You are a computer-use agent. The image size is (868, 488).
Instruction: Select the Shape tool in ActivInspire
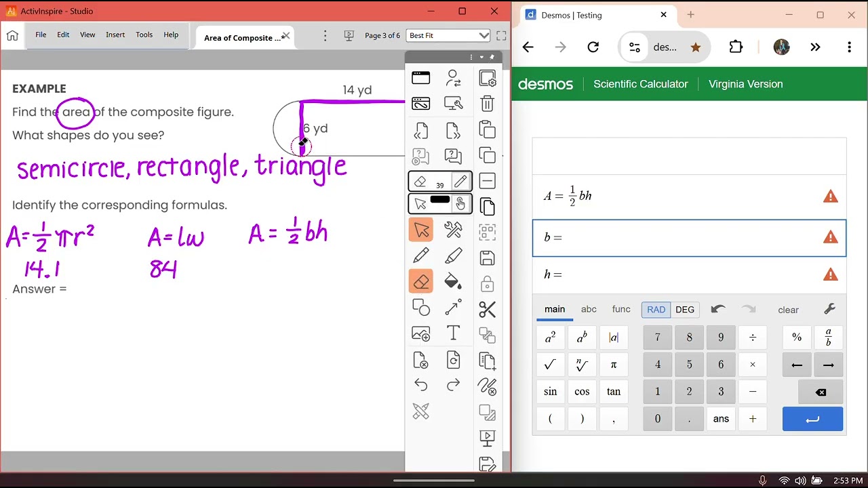click(420, 307)
